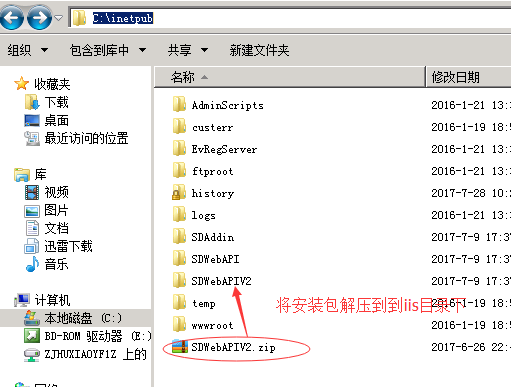The height and width of the screenshot is (387, 511).
Task: Click the EvRegServer folder name
Action: pyautogui.click(x=224, y=149)
